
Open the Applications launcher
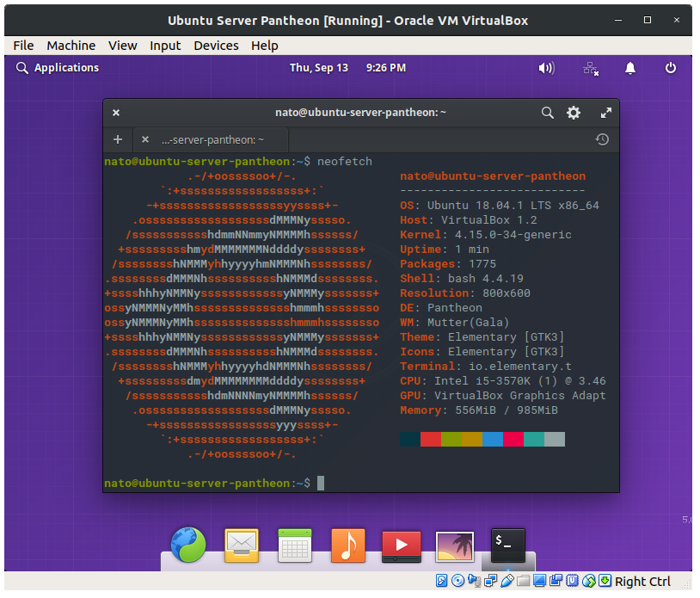(58, 68)
